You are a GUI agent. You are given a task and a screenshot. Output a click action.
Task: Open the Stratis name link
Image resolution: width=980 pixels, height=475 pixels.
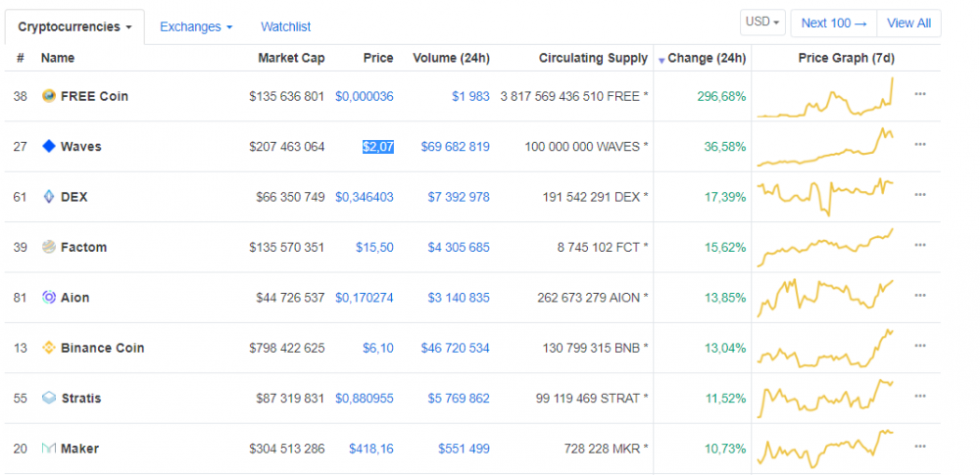(81, 399)
